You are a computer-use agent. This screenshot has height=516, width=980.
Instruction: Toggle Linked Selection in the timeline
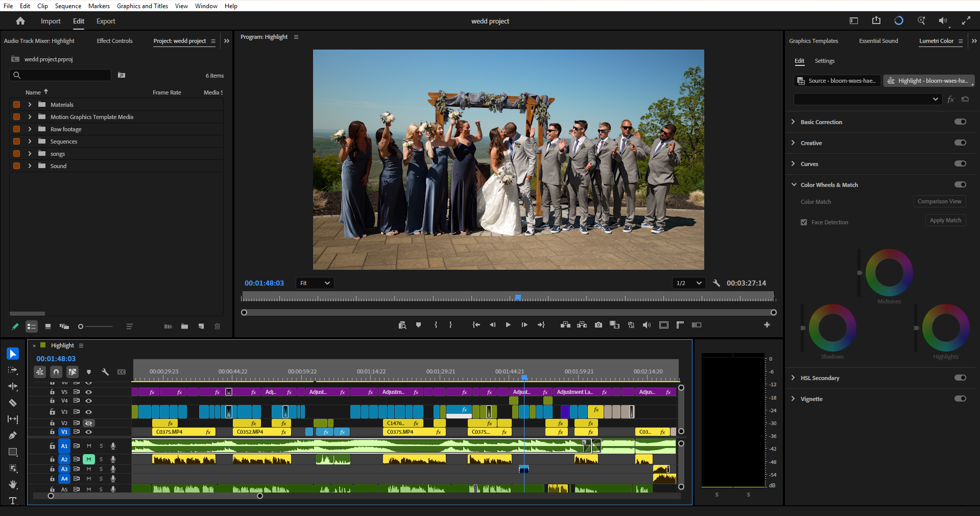tap(73, 372)
